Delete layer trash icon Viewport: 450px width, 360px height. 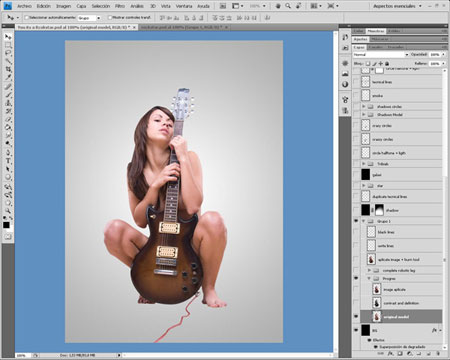click(438, 354)
